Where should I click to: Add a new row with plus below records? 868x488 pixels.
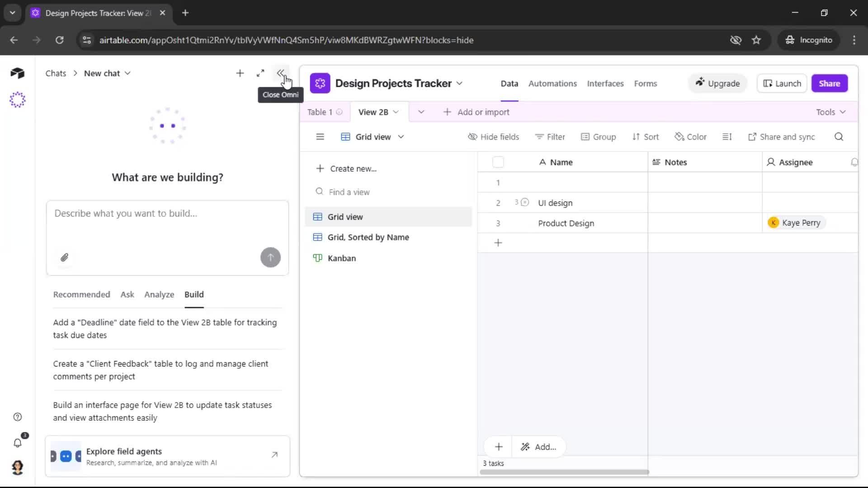(x=498, y=243)
